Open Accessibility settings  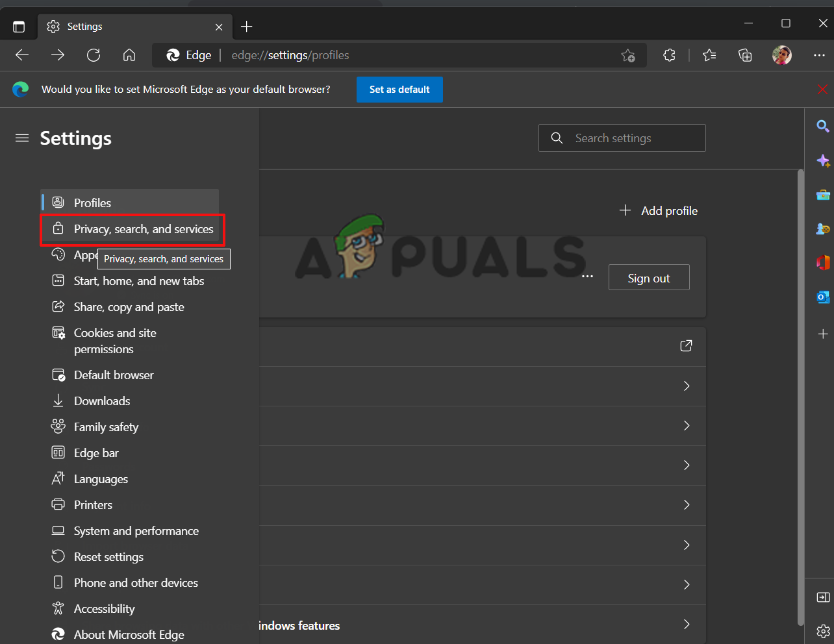coord(130,609)
